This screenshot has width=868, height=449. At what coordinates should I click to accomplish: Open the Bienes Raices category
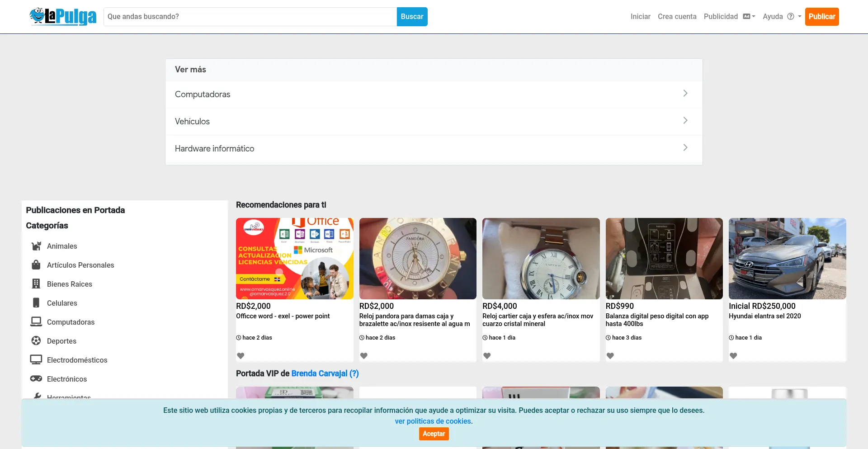[70, 284]
